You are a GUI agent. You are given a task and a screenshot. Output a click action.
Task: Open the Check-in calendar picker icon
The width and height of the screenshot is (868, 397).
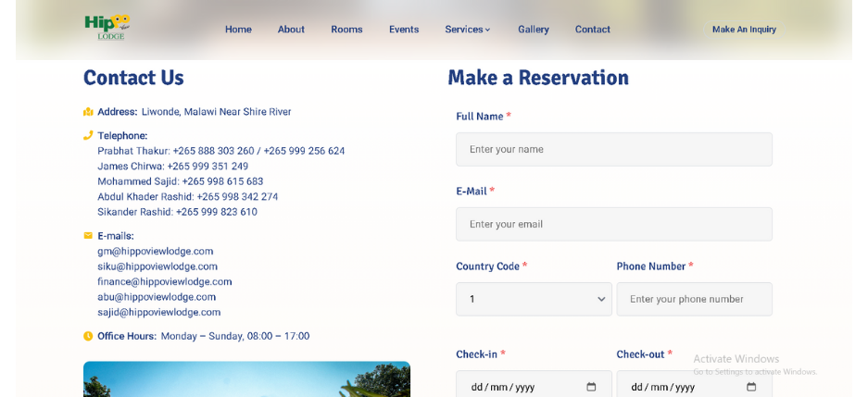(591, 387)
